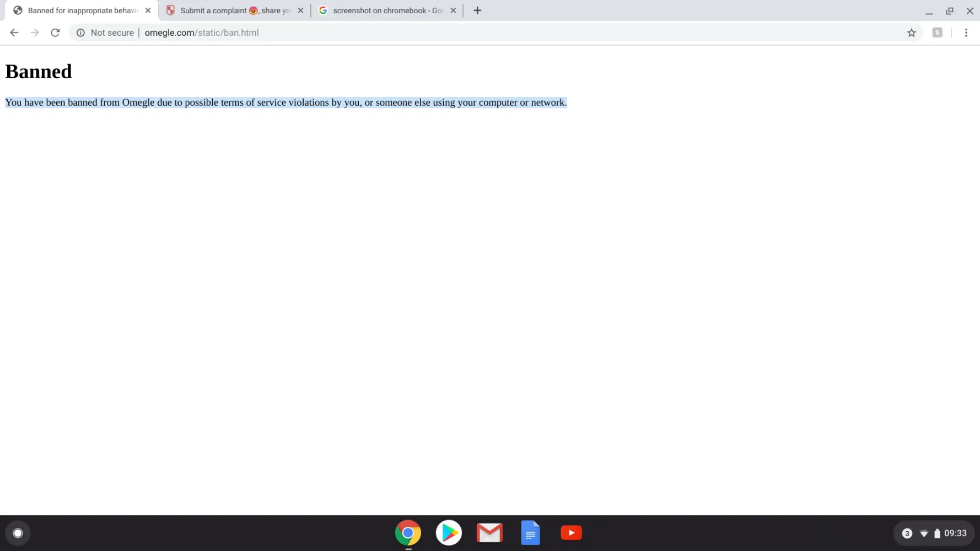Screen dimensions: 980x551
Task: Switch to the screenshot on chromebook tab
Action: point(383,10)
